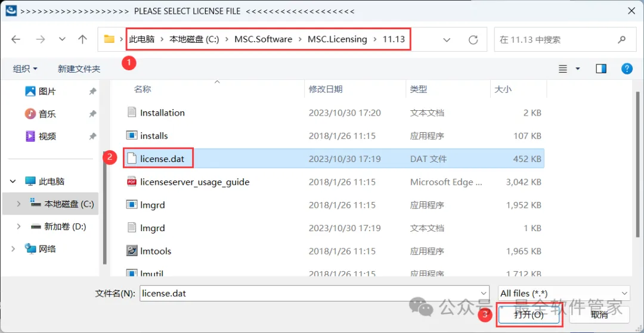Viewport: 644px width, 333px height.
Task: Click the pin icon next to 图片
Action: (93, 91)
